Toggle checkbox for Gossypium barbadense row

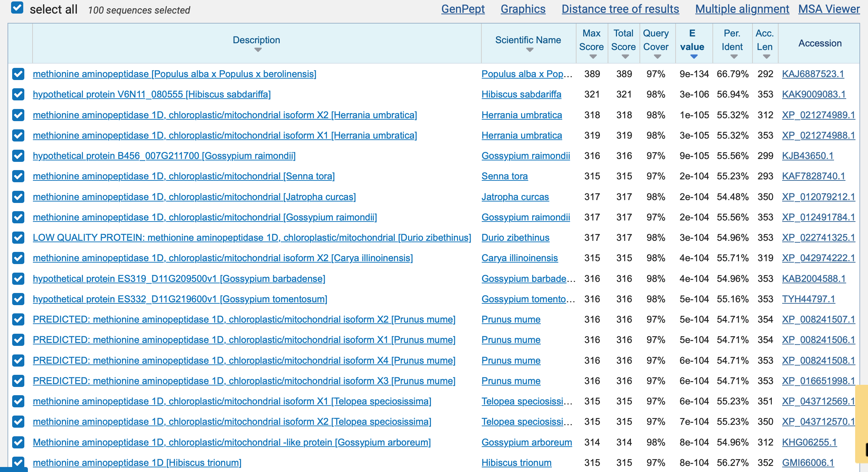coord(18,279)
